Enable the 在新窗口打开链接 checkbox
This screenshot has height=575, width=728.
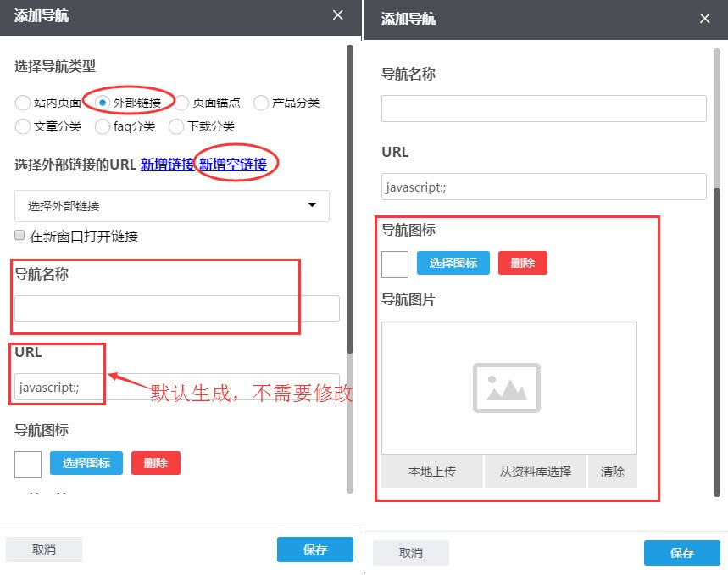point(18,236)
